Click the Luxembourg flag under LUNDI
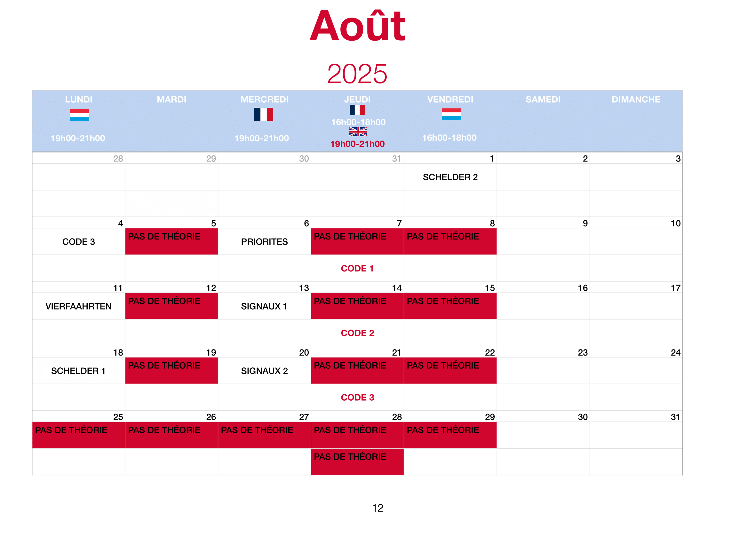This screenshot has width=756, height=534. (x=79, y=115)
